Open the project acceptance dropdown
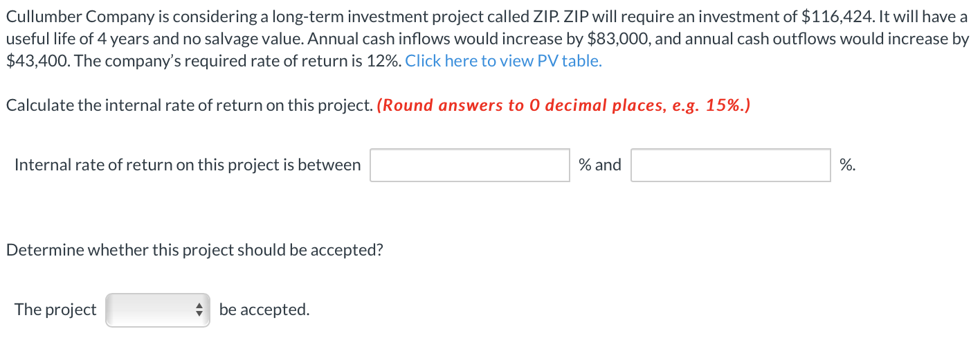This screenshot has width=980, height=356. (x=158, y=310)
